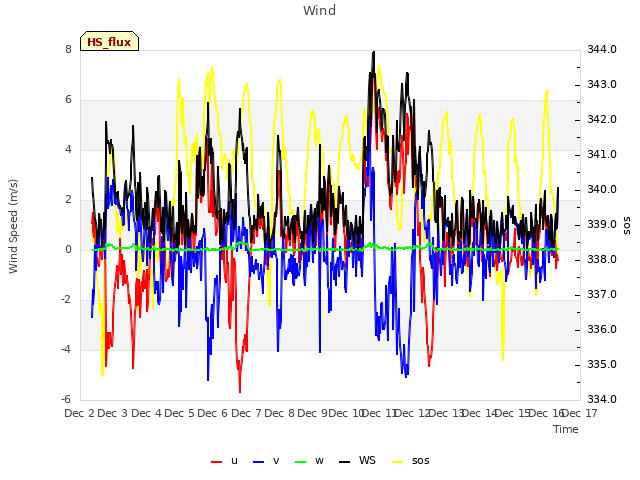Image resolution: width=640 pixels, height=480 pixels.
Task: Click the -6 left axis value
Action: point(66,399)
